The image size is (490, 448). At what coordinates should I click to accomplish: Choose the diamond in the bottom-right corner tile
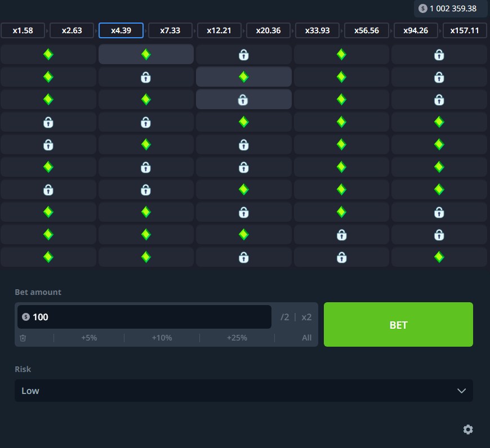439,257
